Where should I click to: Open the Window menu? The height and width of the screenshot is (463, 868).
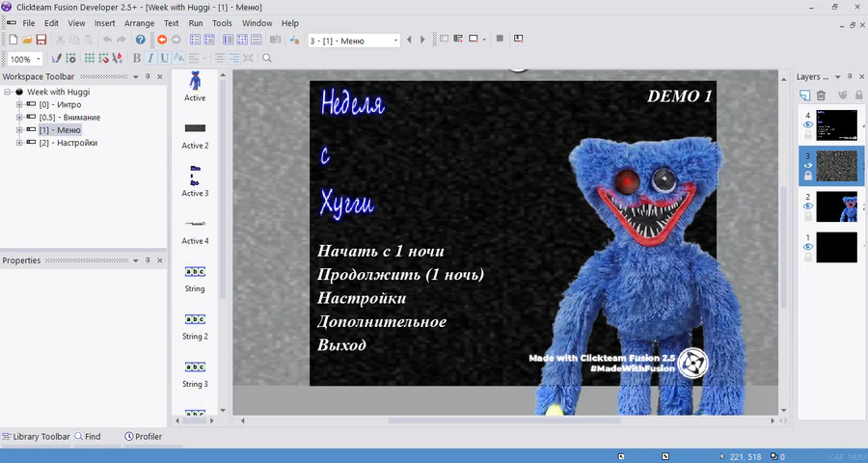coord(257,23)
